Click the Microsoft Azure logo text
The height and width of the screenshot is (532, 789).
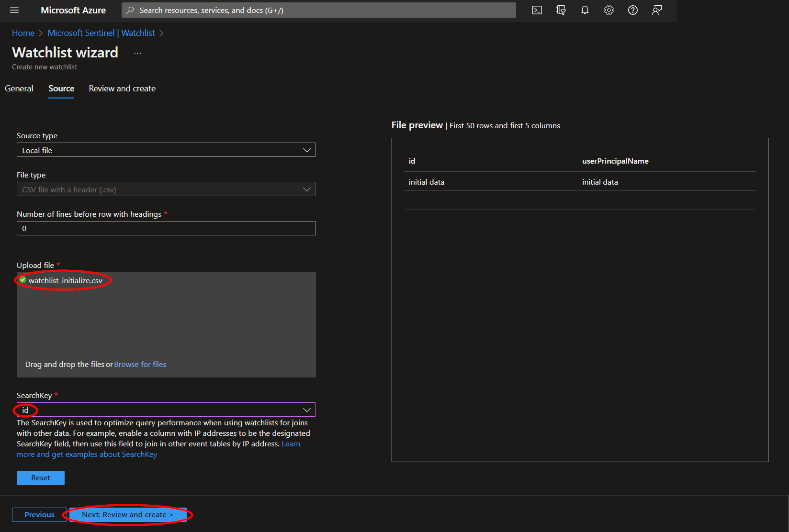73,10
